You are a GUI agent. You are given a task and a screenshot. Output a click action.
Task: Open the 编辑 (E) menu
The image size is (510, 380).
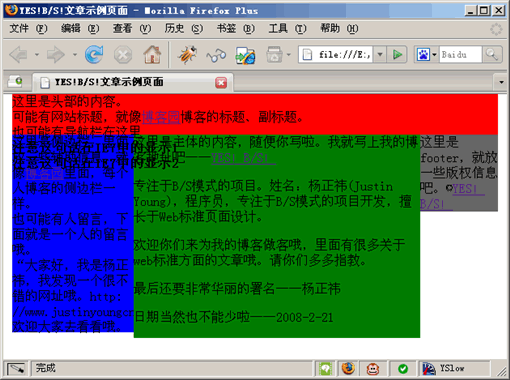tap(80, 29)
